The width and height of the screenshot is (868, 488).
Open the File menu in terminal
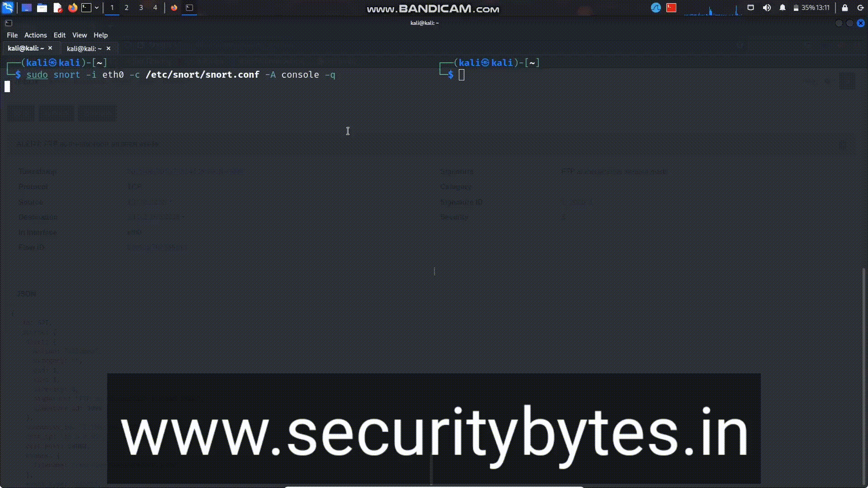pyautogui.click(x=11, y=34)
